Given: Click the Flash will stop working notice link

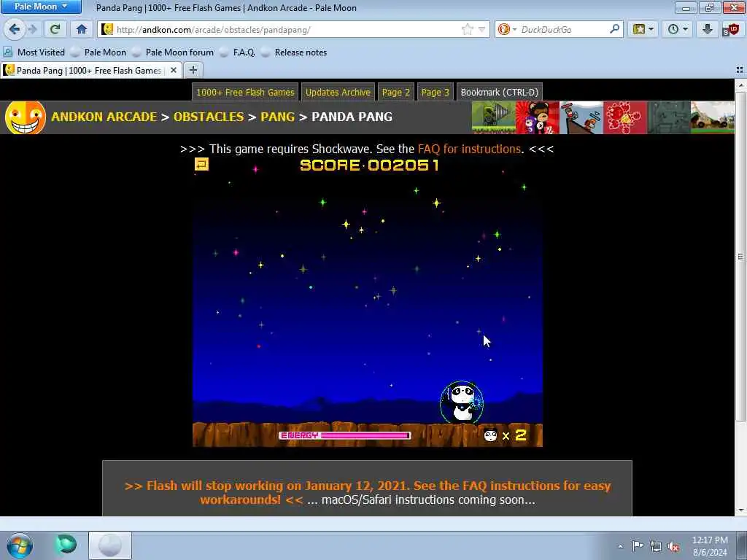Looking at the screenshot, I should click(368, 492).
